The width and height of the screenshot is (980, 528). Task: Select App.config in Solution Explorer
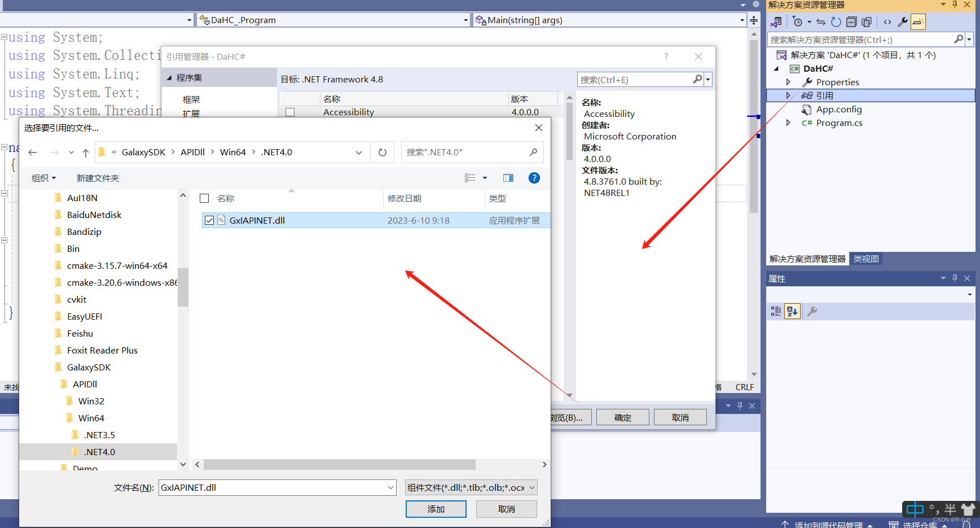pyautogui.click(x=838, y=109)
